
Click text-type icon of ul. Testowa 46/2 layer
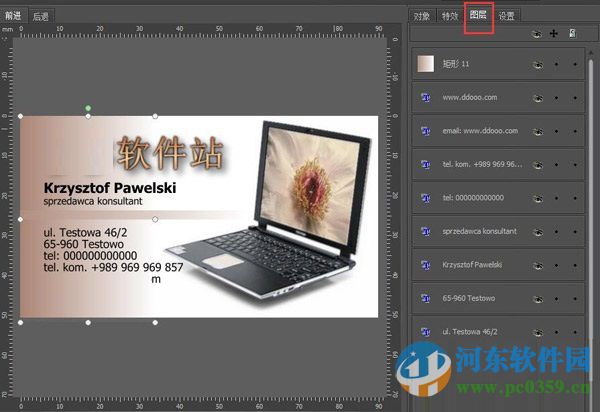[426, 332]
